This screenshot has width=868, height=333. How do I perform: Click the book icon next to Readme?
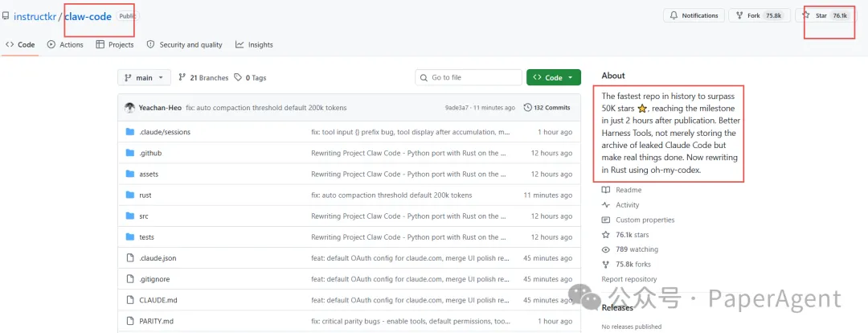(606, 190)
